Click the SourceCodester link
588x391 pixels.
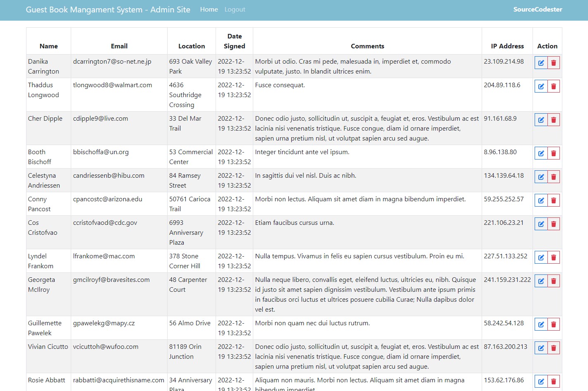[538, 9]
